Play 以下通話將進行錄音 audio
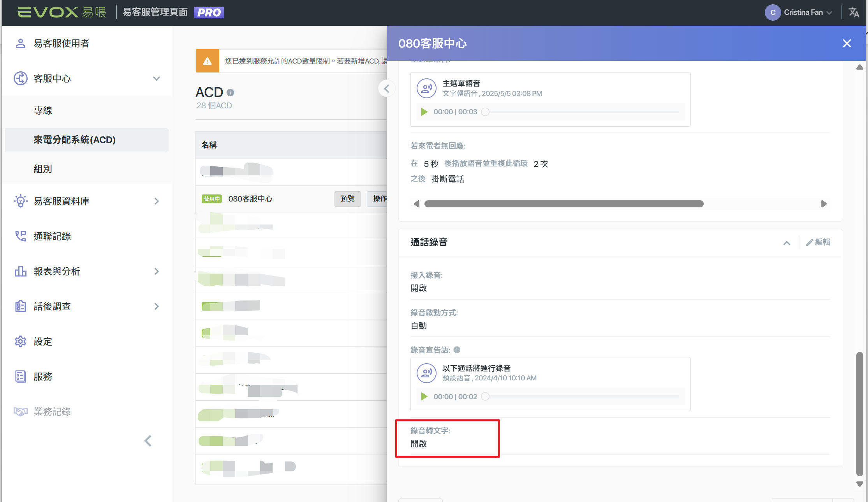 (x=424, y=396)
